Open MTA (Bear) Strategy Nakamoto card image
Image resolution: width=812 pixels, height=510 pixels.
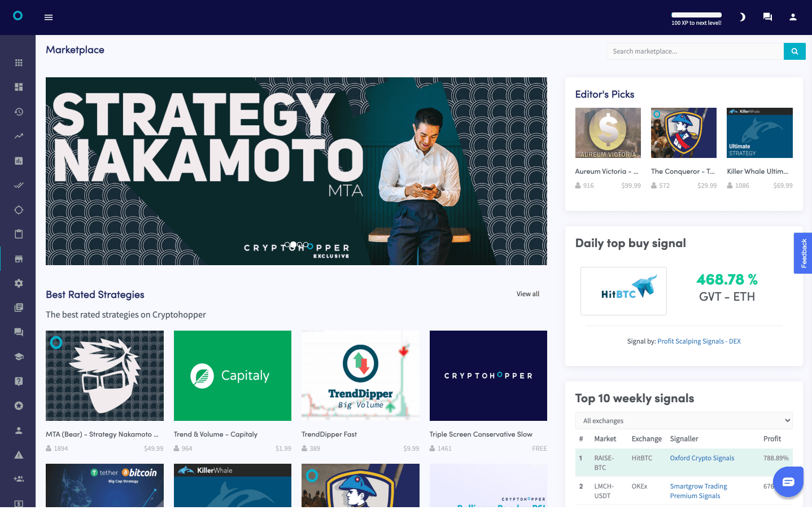[104, 376]
